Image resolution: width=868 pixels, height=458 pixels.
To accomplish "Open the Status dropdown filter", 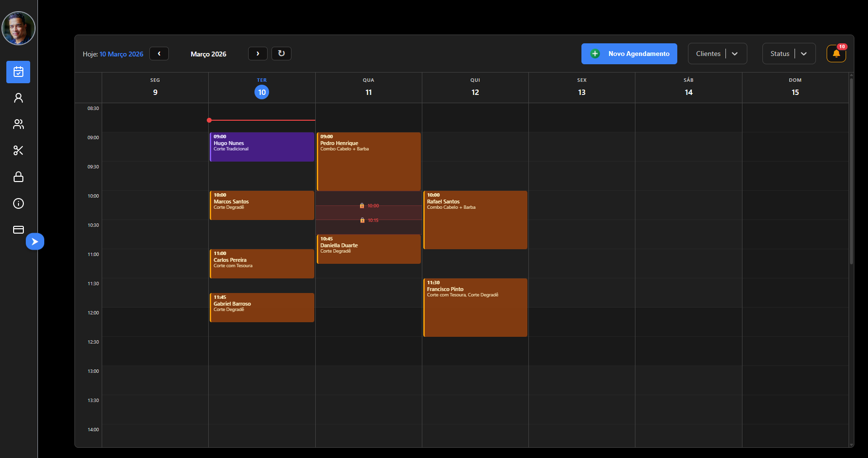I will point(789,54).
